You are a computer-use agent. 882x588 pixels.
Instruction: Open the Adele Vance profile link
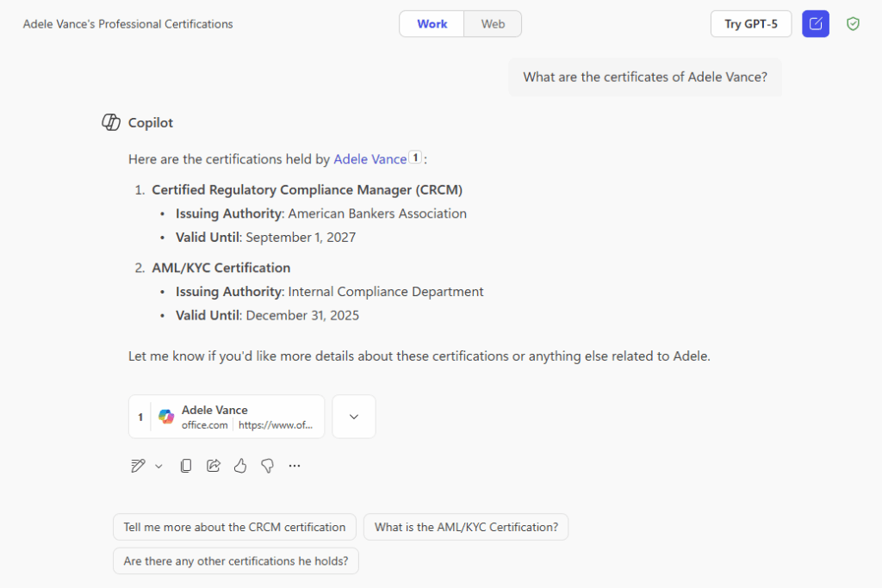(x=370, y=158)
